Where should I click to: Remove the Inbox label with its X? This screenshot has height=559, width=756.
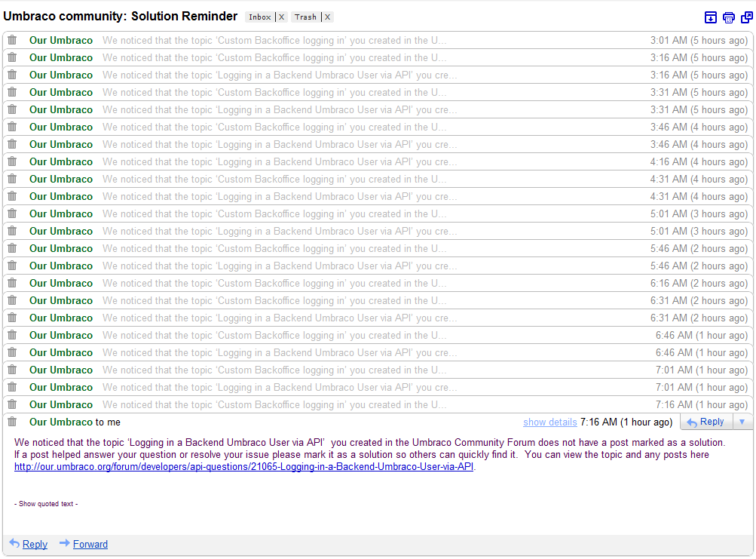[282, 17]
